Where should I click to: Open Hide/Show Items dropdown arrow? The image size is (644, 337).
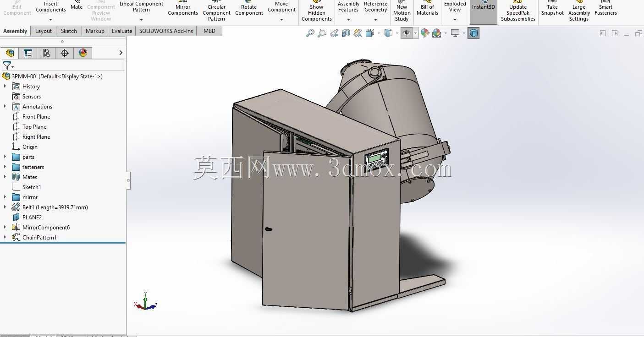tap(415, 33)
